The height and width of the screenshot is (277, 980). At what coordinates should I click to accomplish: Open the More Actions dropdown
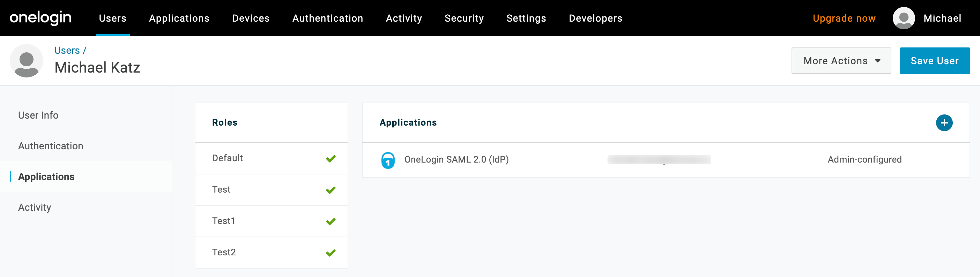click(841, 61)
